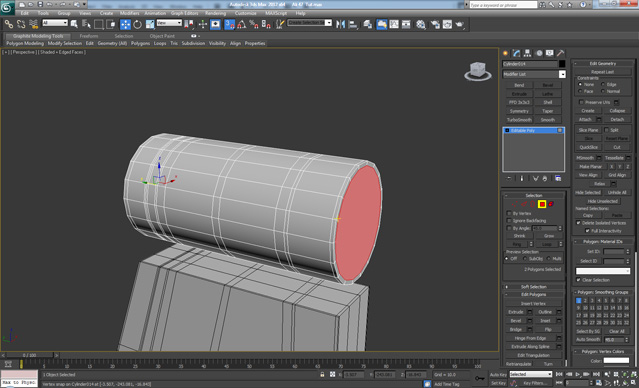Select the Normal constraint radio button
This screenshot has width=639, height=388.
click(x=603, y=91)
